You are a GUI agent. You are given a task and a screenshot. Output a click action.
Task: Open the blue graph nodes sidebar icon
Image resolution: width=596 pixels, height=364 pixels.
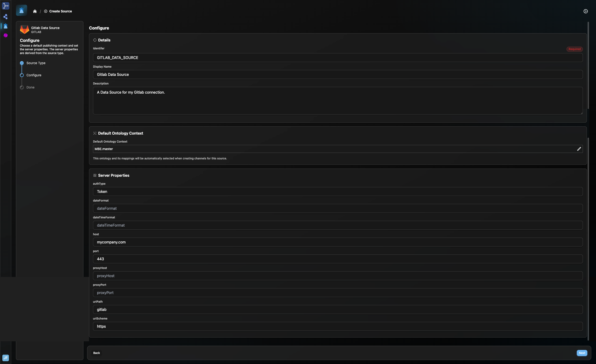click(6, 17)
